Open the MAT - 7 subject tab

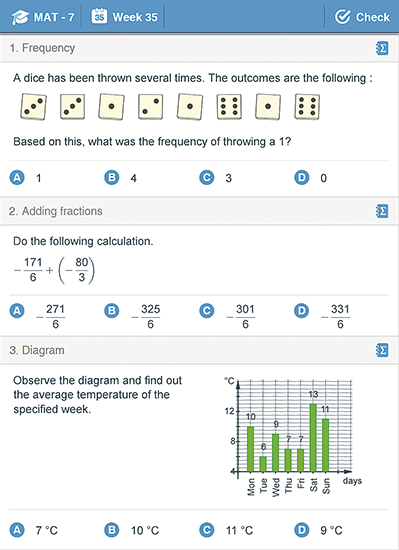43,16
